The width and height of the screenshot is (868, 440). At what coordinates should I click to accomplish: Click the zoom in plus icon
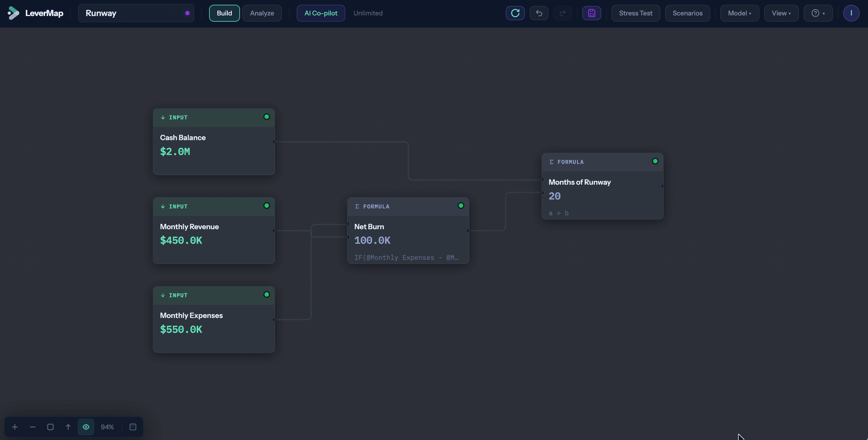[15, 427]
